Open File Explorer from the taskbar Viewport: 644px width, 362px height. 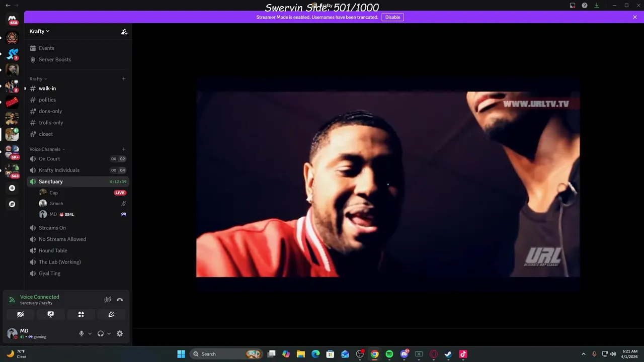click(301, 354)
